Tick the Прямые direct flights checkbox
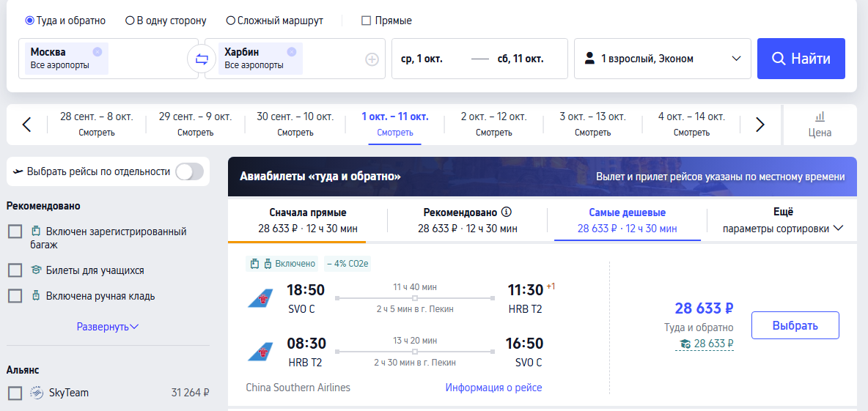The image size is (868, 411). [366, 21]
